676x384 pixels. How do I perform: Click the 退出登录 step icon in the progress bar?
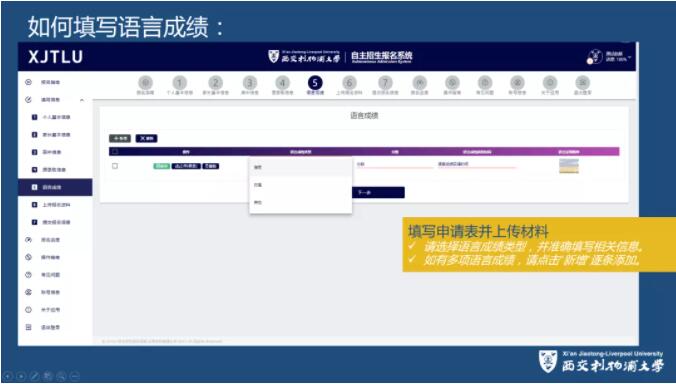(582, 82)
